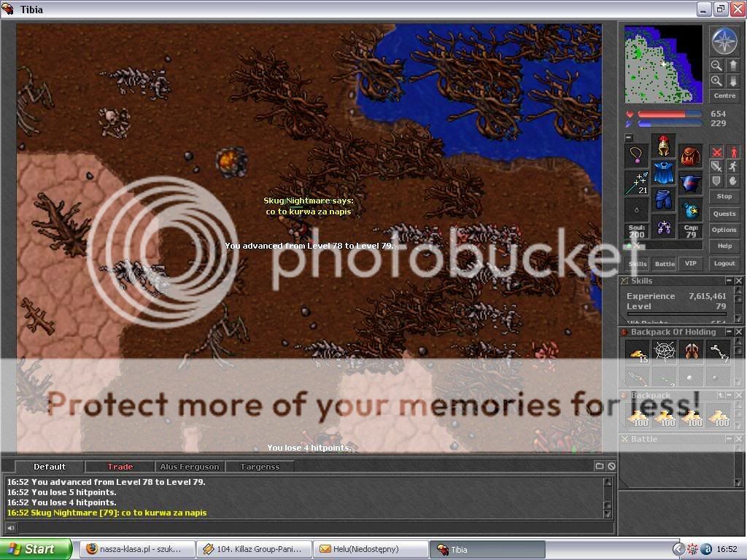Minimize the Battle panel
747x560 pixels.
click(x=729, y=438)
